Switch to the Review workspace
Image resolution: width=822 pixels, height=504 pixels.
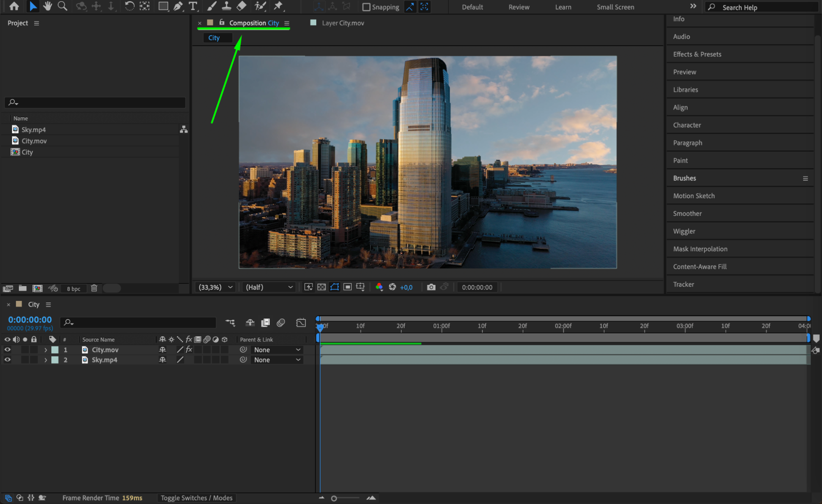[x=519, y=7]
